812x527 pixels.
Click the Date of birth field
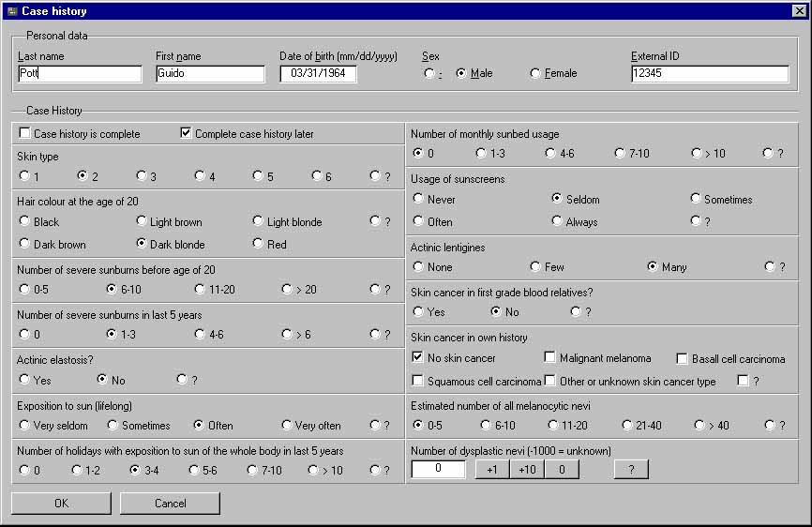point(318,74)
